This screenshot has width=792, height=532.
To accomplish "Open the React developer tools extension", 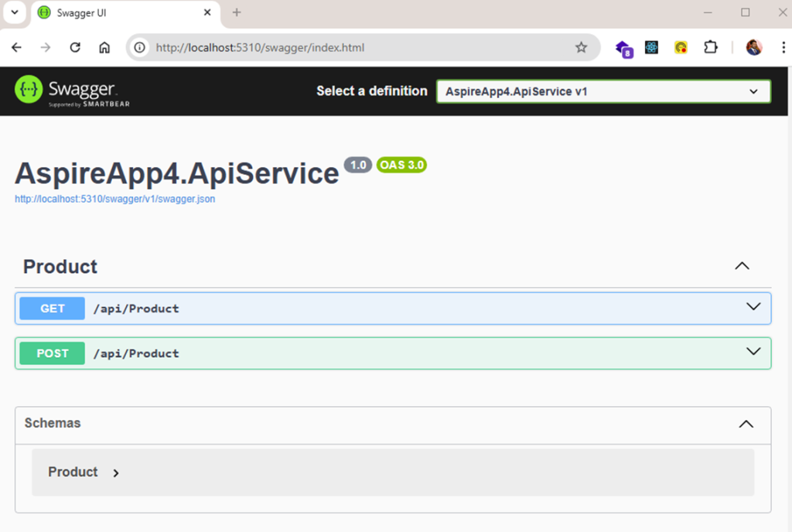I will coord(651,47).
